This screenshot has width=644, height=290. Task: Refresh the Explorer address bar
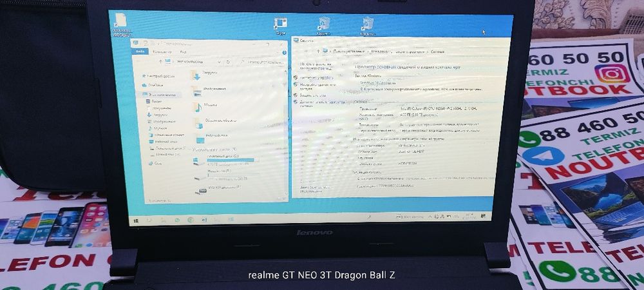click(x=229, y=62)
